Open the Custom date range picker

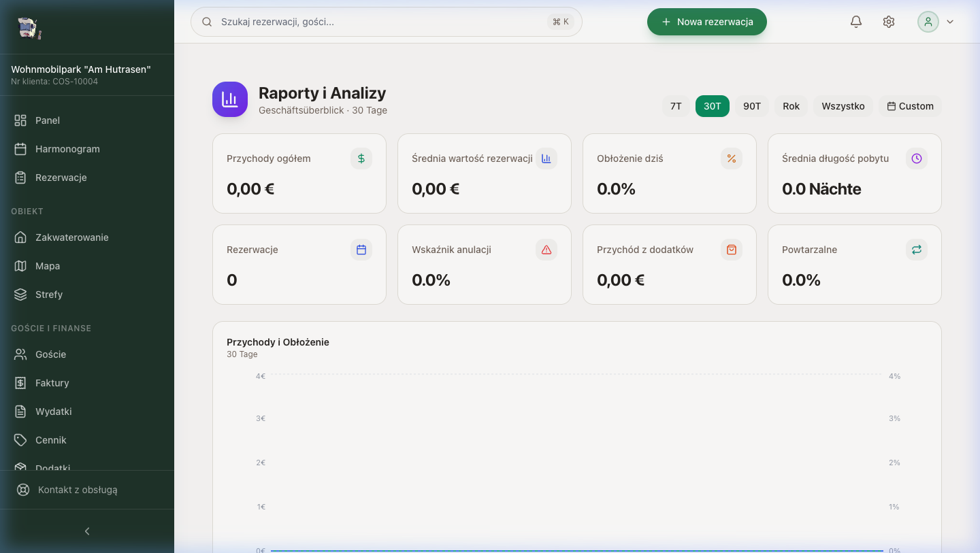(x=911, y=106)
